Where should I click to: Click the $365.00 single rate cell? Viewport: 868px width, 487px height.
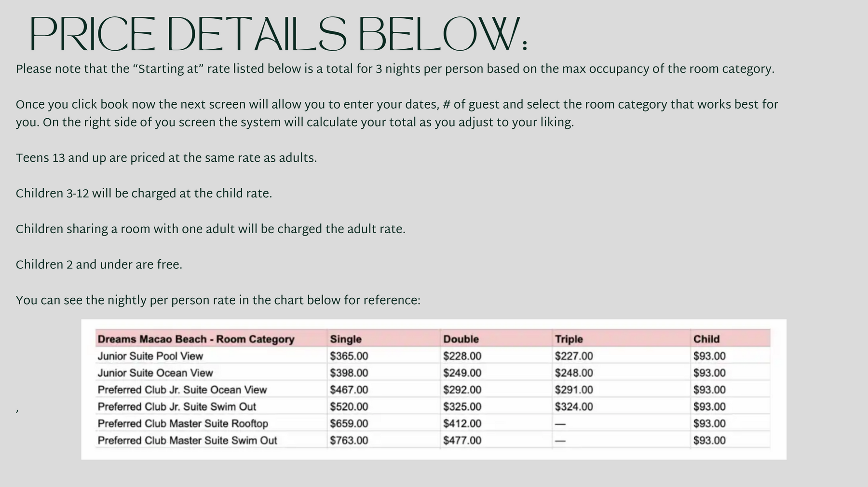349,356
